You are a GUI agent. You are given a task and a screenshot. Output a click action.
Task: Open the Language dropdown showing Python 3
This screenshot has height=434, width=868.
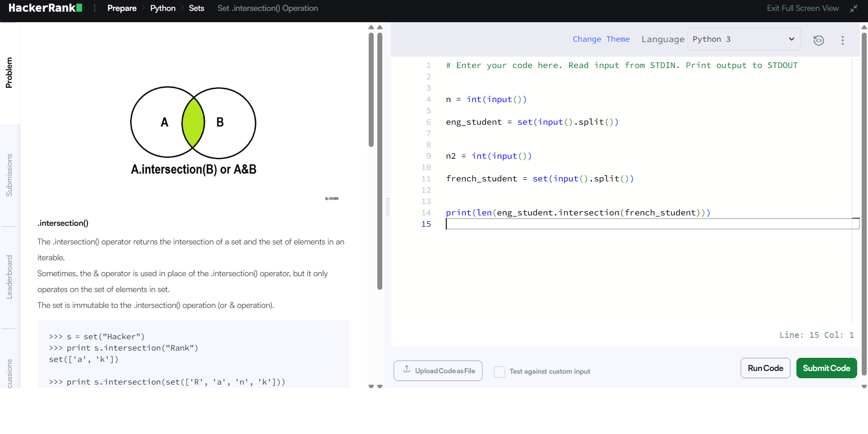tap(744, 39)
